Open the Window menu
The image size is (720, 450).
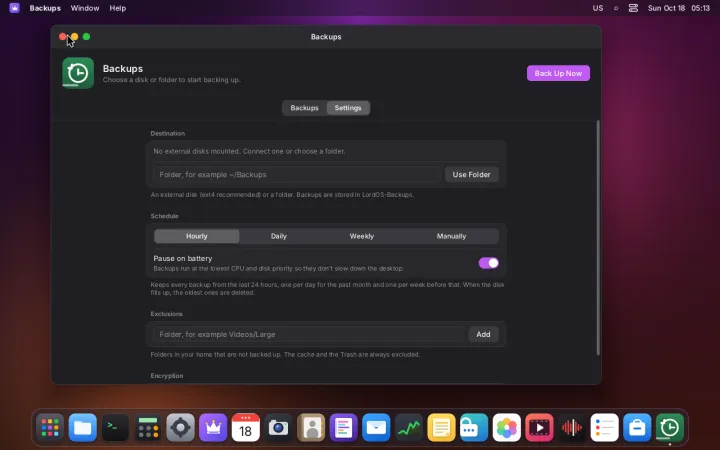[x=85, y=8]
